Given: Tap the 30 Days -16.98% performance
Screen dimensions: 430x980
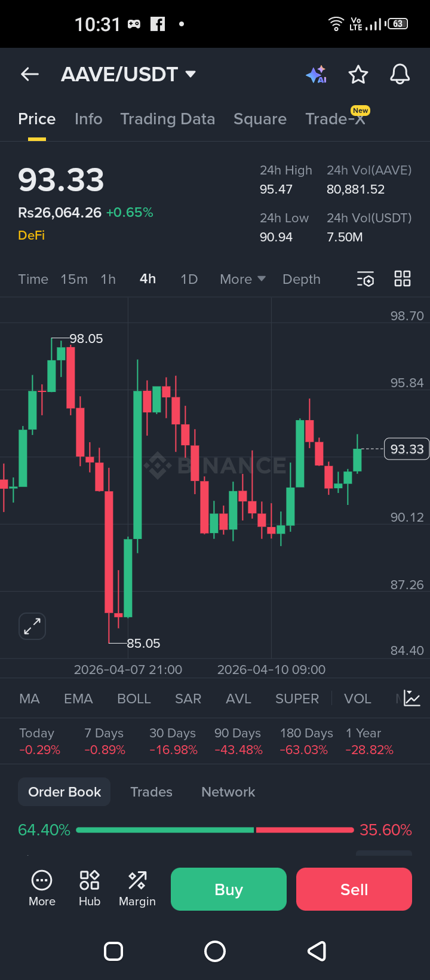Looking at the screenshot, I should coord(173,742).
